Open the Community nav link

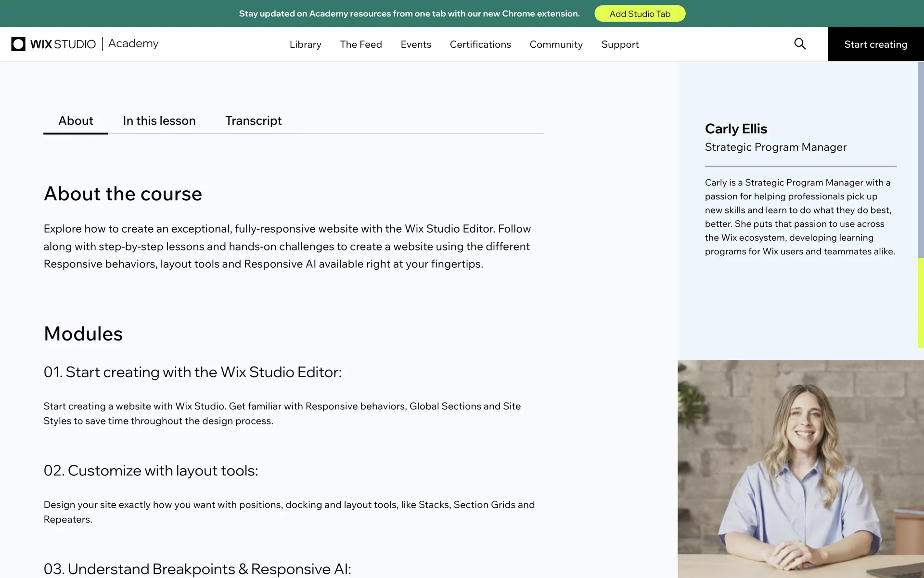tap(556, 44)
